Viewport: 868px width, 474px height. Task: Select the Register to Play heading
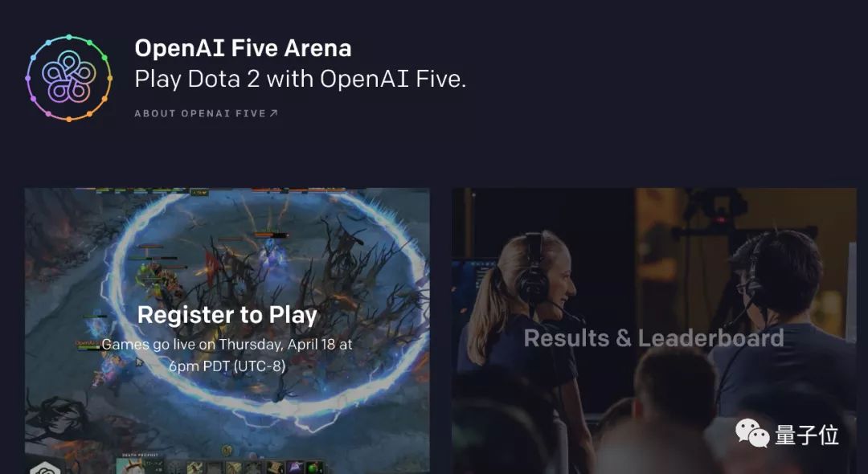[227, 315]
